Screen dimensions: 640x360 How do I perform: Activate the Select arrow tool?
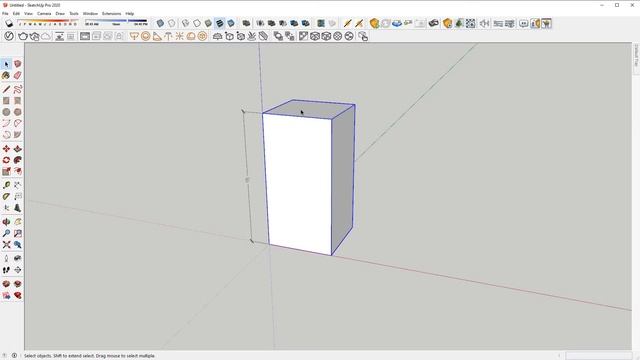(x=6, y=64)
